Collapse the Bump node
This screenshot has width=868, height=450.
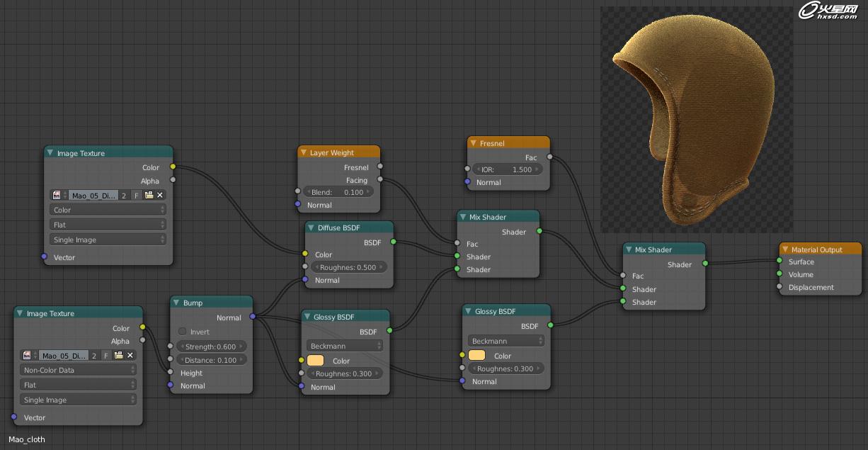pos(177,303)
